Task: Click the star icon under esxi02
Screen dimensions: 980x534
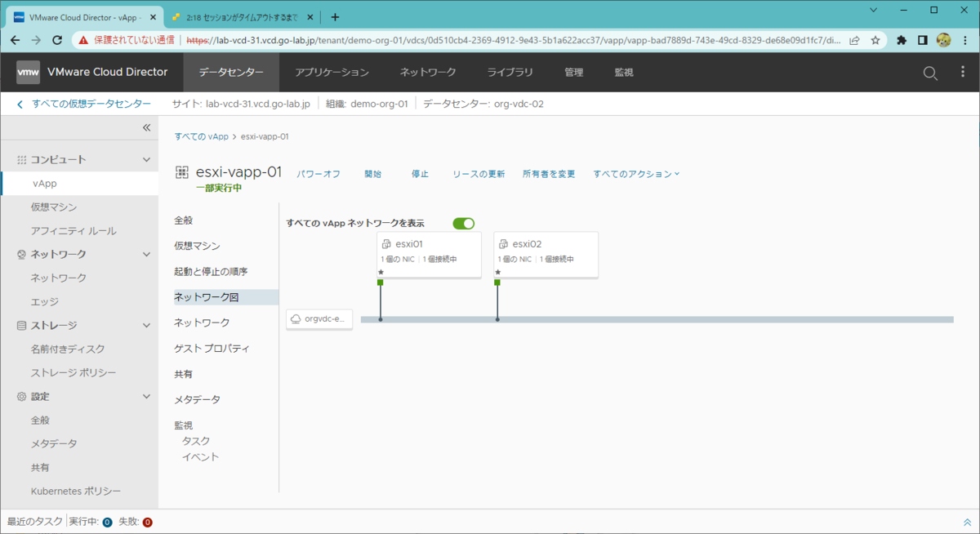Action: point(498,272)
